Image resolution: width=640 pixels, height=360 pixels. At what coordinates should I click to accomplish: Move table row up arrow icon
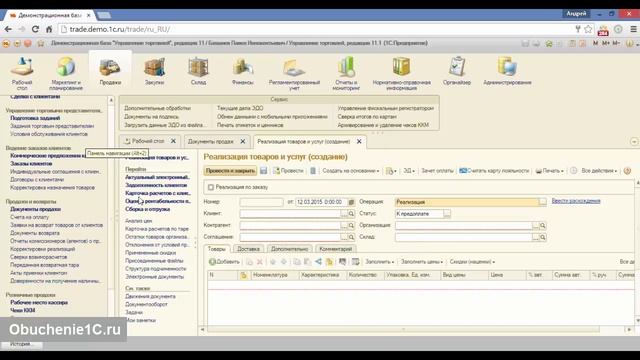pos(273,262)
